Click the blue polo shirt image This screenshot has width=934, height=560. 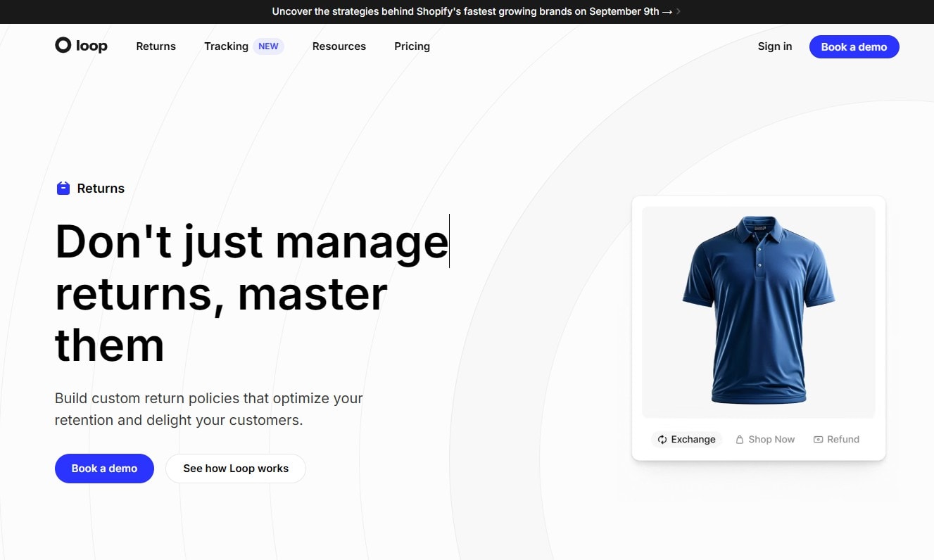click(x=759, y=310)
